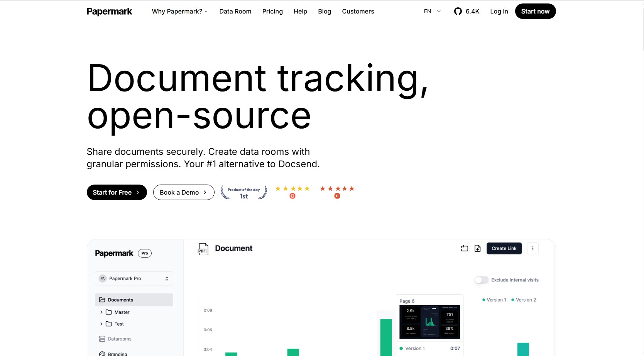Click the Documents folder-open icon
The image size is (644, 356).
(x=102, y=300)
